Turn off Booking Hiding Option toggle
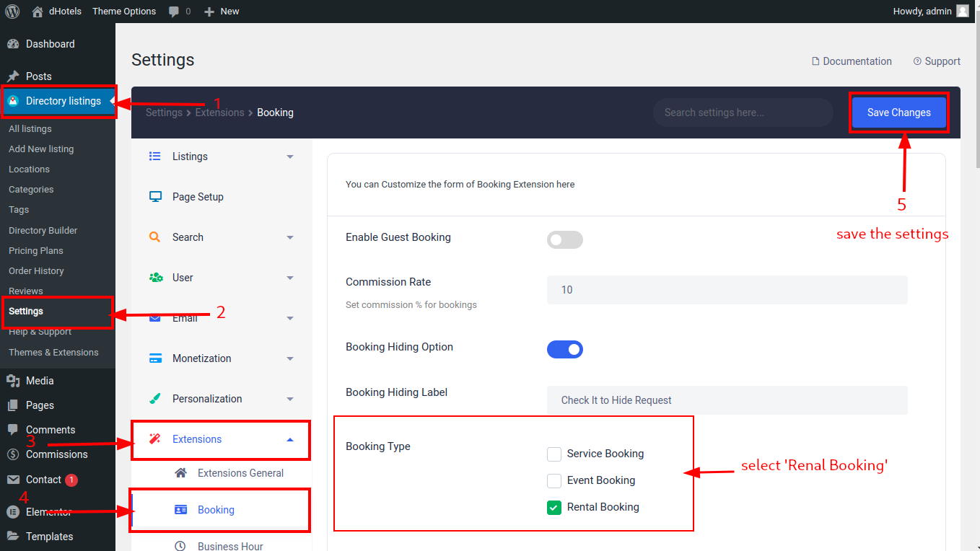Image resolution: width=980 pixels, height=551 pixels. [565, 350]
